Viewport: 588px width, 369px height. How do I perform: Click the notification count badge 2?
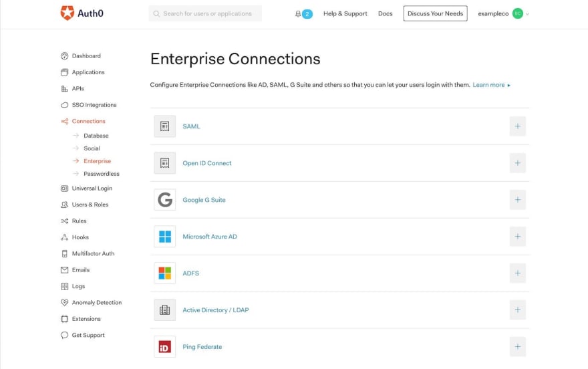click(307, 14)
